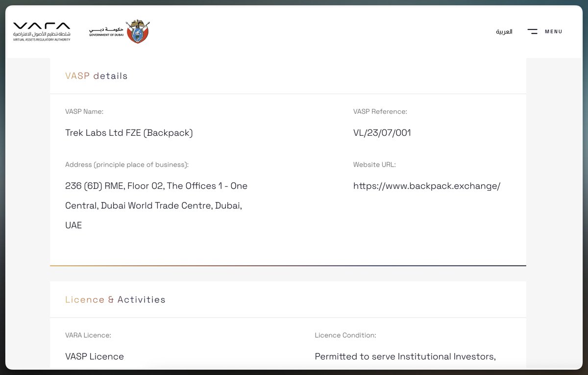Screen dimensions: 588x375
Task: Open the hamburger menu icon
Action: (x=533, y=31)
